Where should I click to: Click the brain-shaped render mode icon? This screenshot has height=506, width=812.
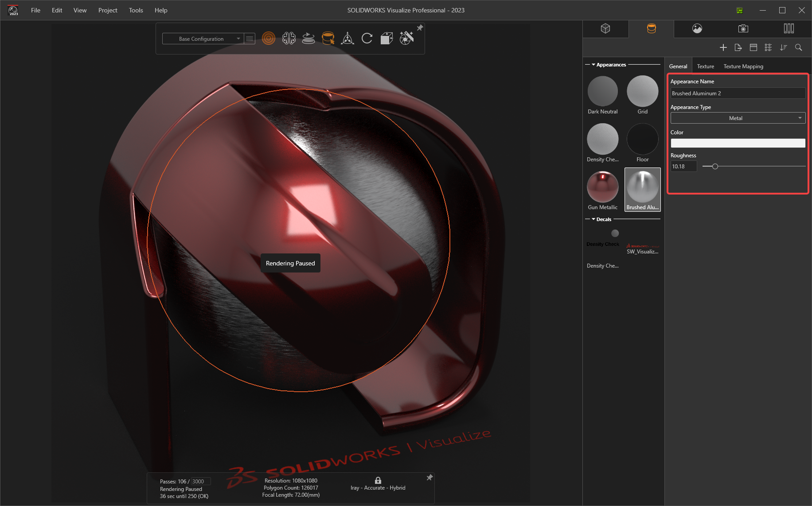click(289, 38)
